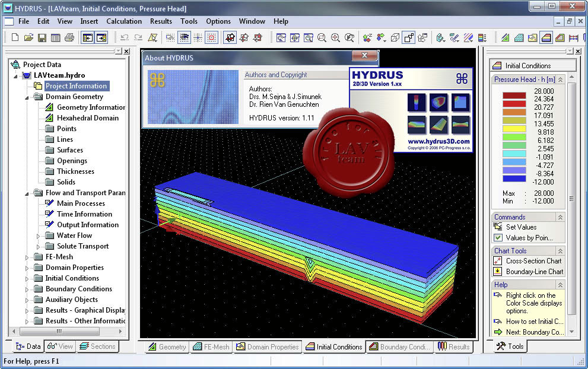The height and width of the screenshot is (369, 588).
Task: Collapse the Commands section chevron
Action: 560,217
